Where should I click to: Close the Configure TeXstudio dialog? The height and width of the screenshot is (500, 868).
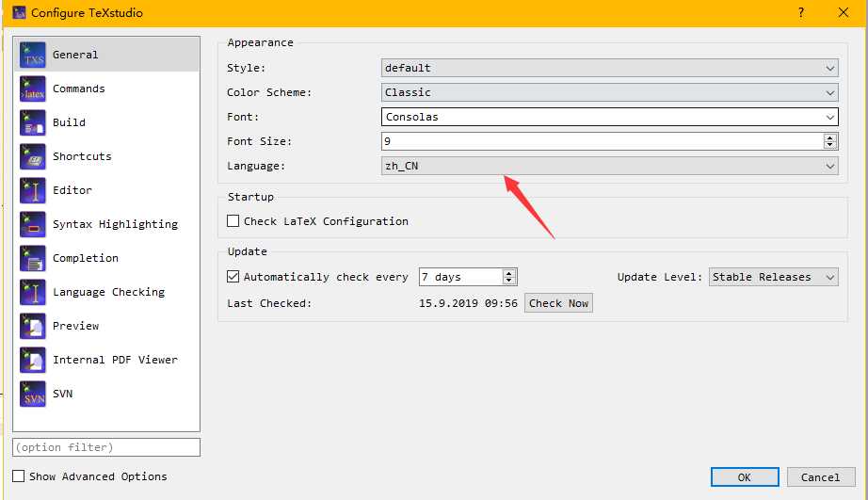click(x=844, y=12)
